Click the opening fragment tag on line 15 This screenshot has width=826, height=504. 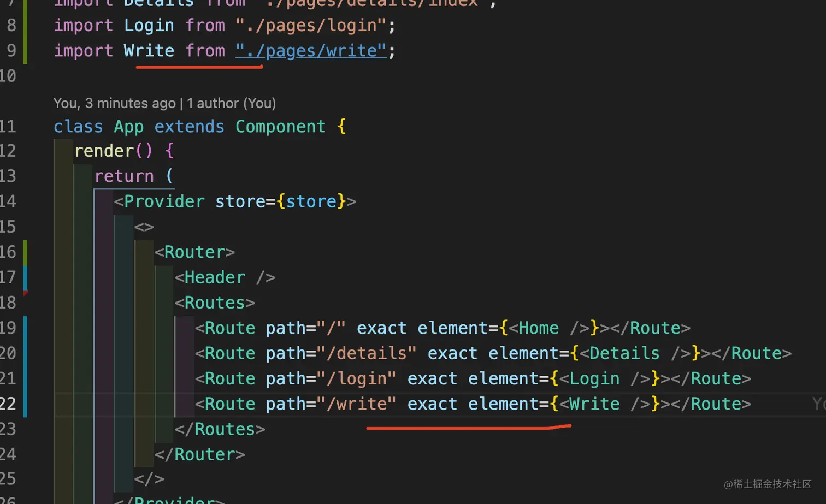click(x=144, y=227)
